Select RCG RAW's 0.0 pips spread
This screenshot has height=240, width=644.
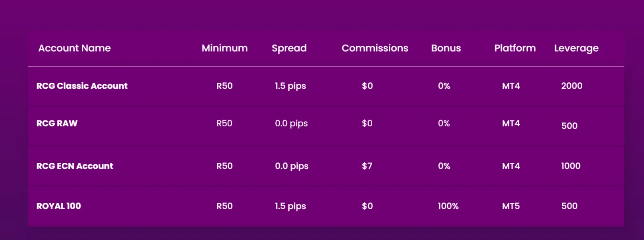291,124
